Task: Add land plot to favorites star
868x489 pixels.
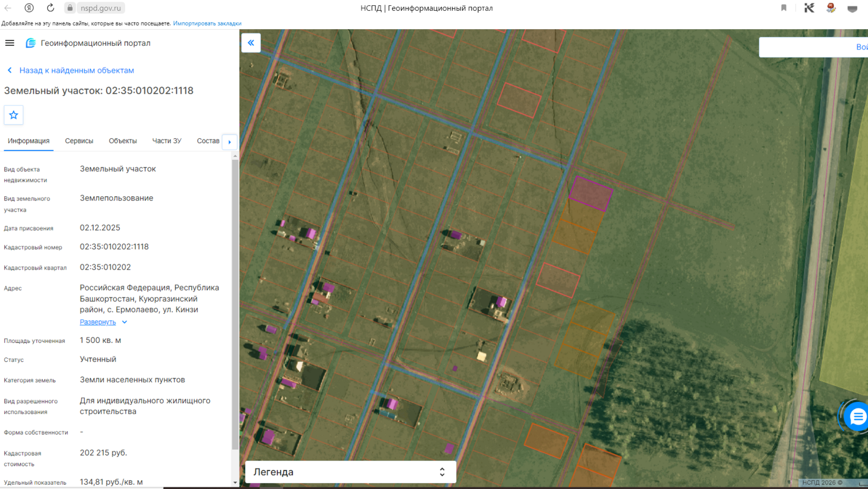Action: 14,115
